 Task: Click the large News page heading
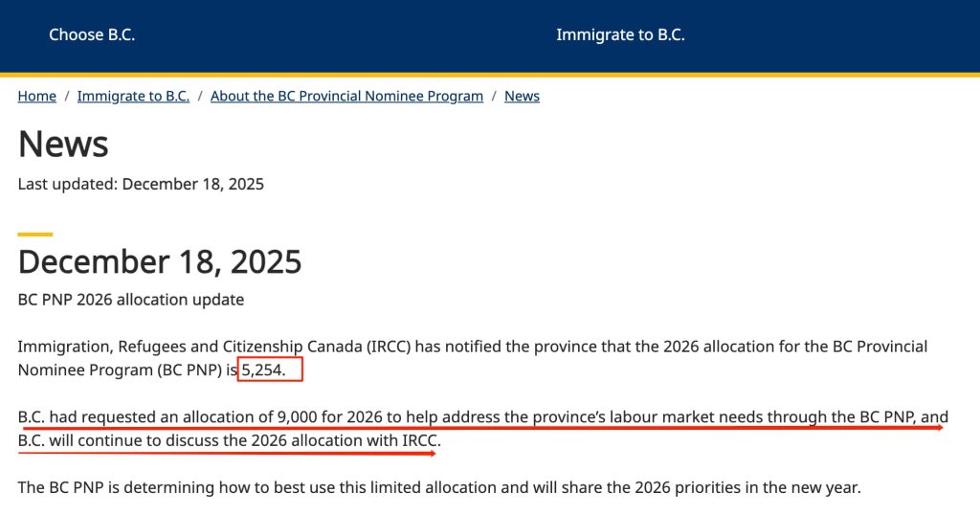pyautogui.click(x=63, y=144)
